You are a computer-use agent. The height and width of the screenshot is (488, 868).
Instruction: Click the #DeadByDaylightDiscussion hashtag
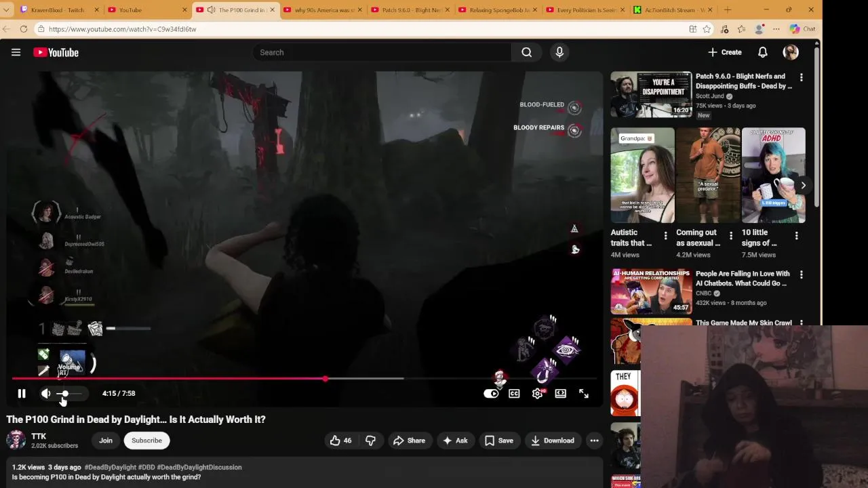pyautogui.click(x=199, y=467)
